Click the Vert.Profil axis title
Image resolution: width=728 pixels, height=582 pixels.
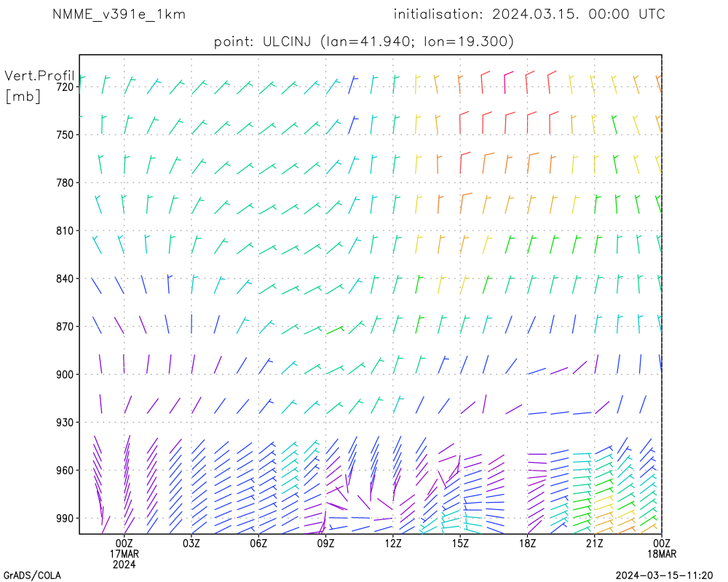pyautogui.click(x=39, y=76)
